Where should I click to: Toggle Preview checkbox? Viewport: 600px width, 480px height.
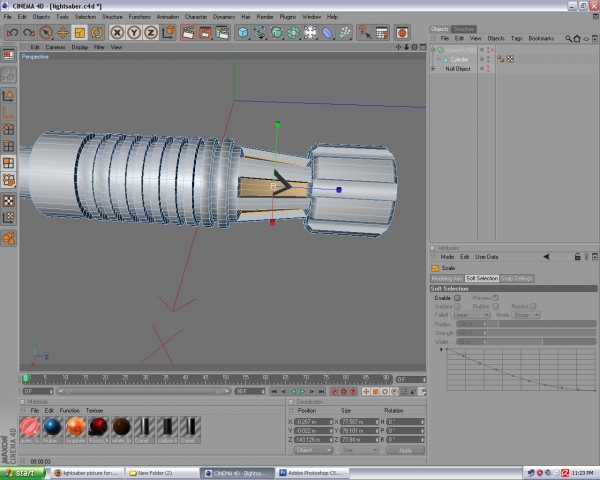coord(496,298)
